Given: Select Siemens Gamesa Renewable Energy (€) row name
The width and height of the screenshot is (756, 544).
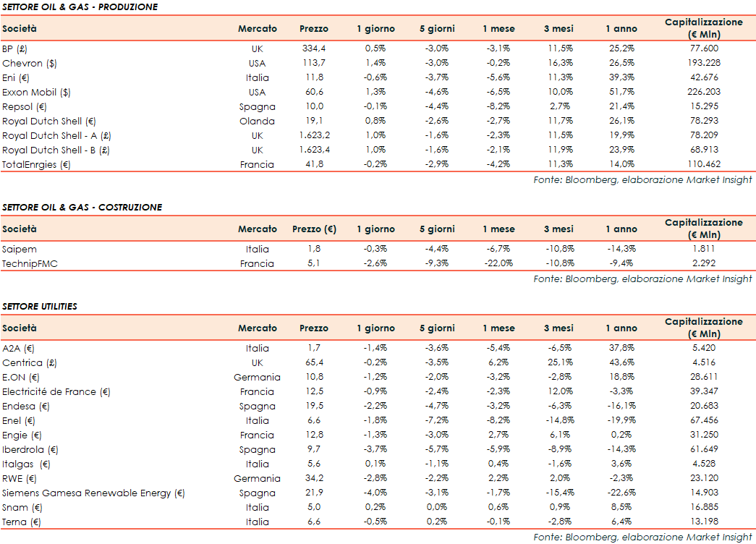Looking at the screenshot, I should [x=93, y=493].
